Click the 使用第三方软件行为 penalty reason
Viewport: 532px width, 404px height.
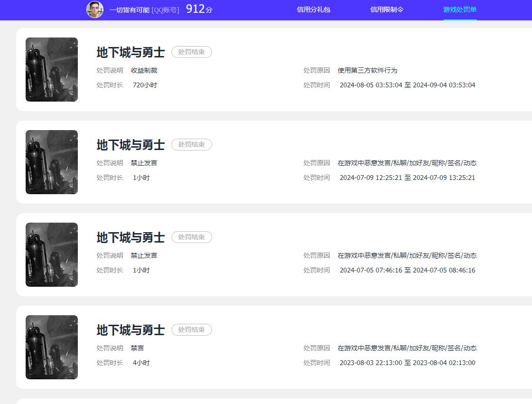pyautogui.click(x=367, y=70)
